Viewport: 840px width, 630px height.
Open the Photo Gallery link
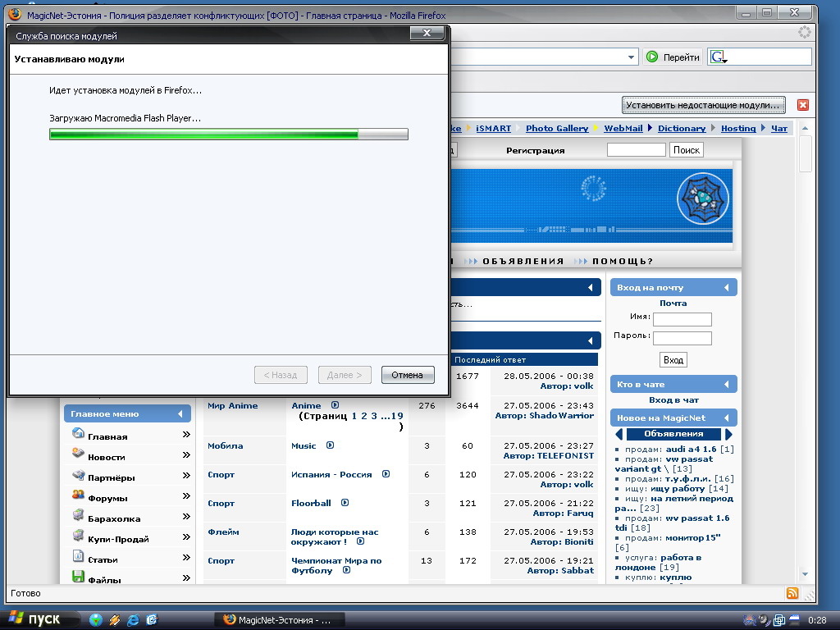coord(557,129)
